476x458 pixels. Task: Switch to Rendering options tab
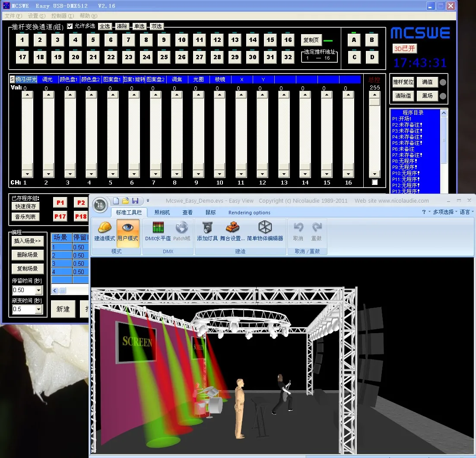pyautogui.click(x=249, y=213)
